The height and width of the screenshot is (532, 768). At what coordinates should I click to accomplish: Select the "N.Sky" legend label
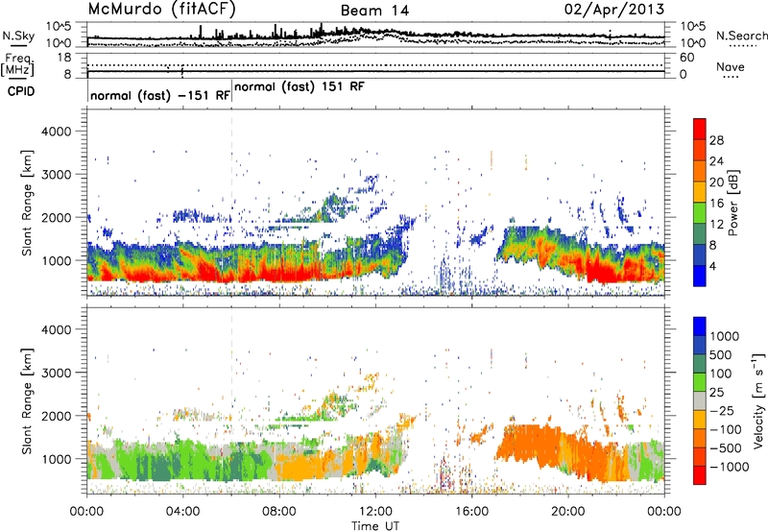[x=18, y=36]
